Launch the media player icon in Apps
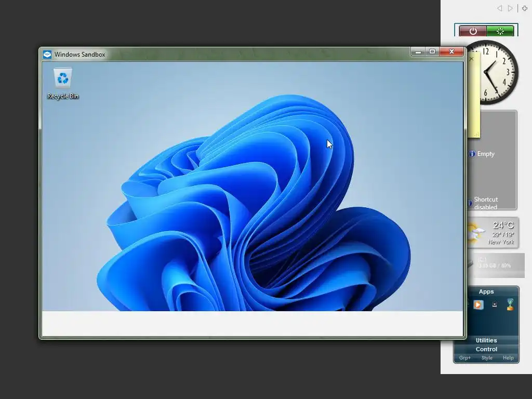This screenshot has width=532, height=399. tap(478, 304)
